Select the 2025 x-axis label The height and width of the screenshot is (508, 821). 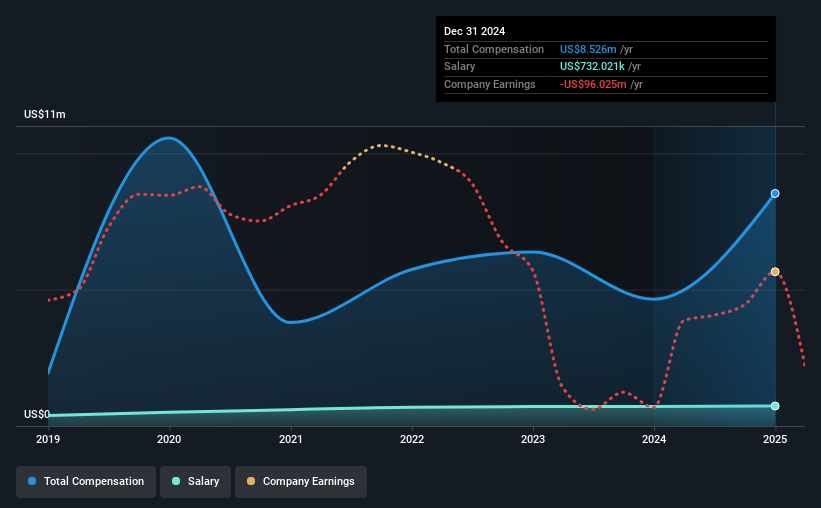pos(775,439)
